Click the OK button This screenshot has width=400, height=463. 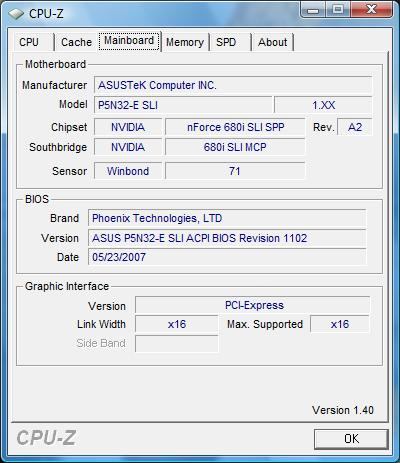tap(351, 439)
